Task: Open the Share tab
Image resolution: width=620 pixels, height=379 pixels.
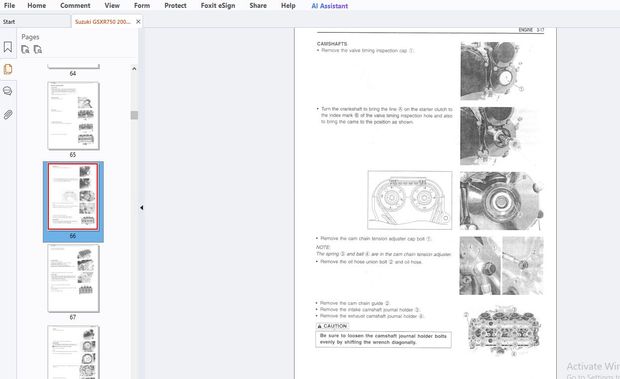Action: click(258, 6)
